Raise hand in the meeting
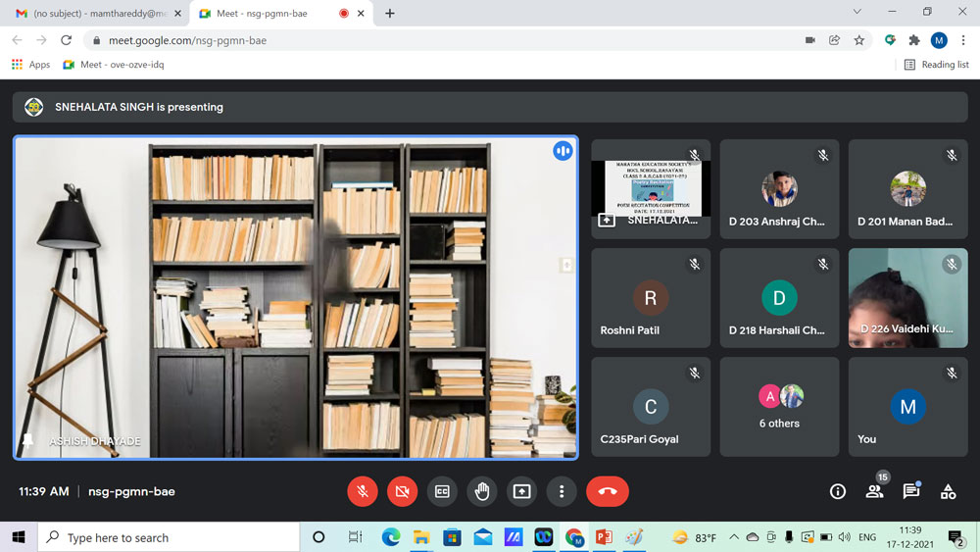The width and height of the screenshot is (980, 552). click(x=481, y=491)
